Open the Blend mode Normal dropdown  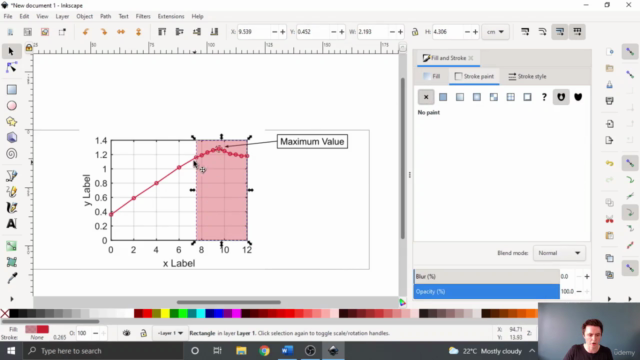coord(559,253)
